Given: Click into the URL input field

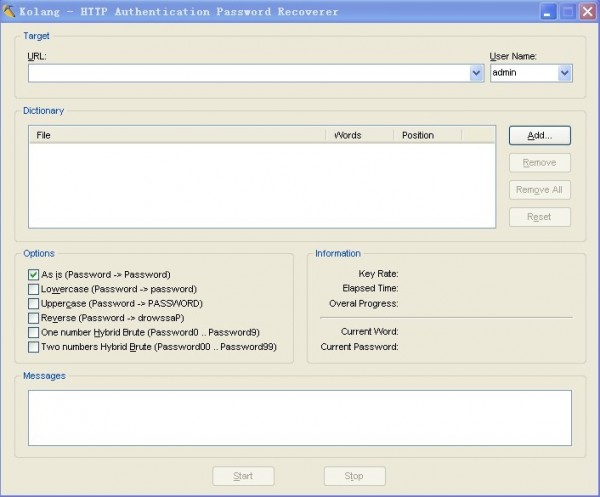Looking at the screenshot, I should [x=248, y=73].
